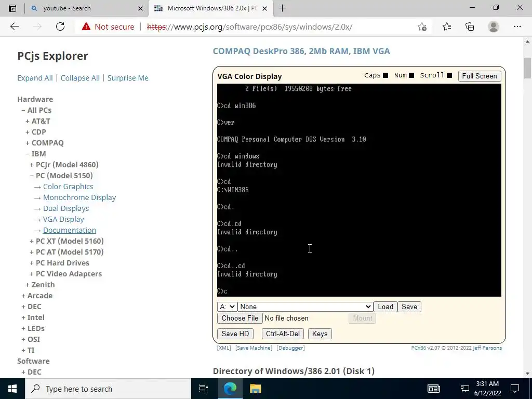Send Ctrl-Alt-Del to the machine
The height and width of the screenshot is (399, 532).
click(283, 334)
